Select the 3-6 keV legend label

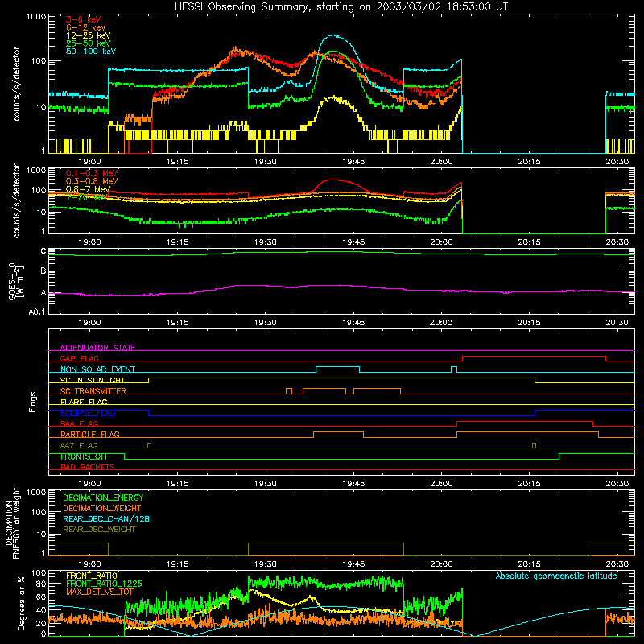[83, 19]
